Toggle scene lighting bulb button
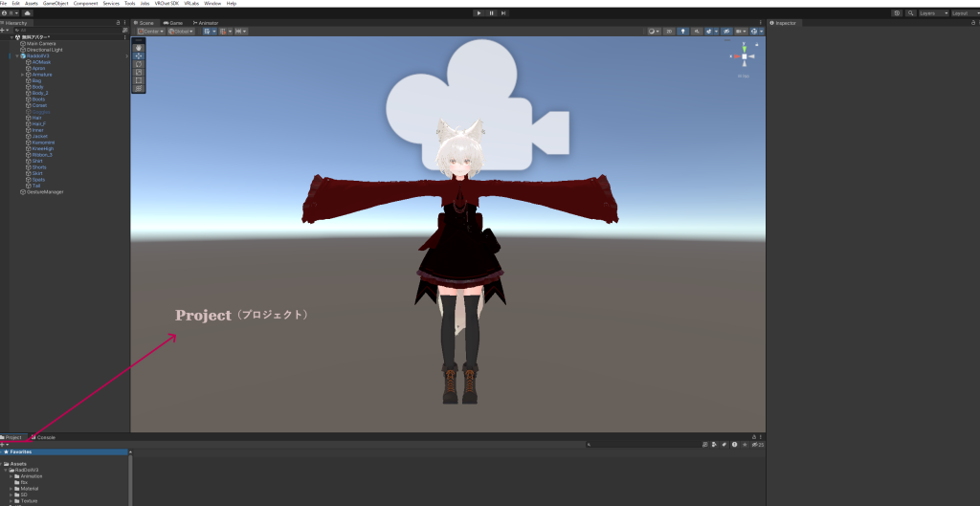This screenshot has width=980, height=506. point(682,31)
